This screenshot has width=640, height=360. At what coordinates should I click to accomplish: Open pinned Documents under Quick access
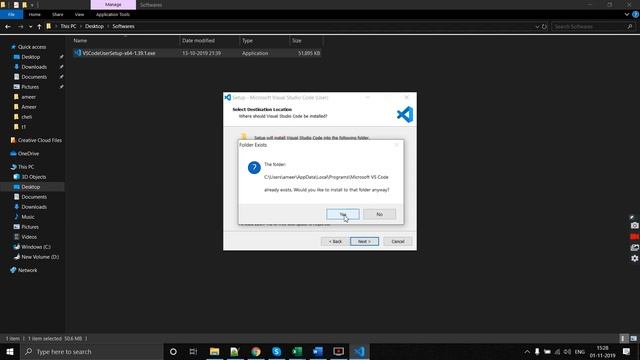coord(34,77)
